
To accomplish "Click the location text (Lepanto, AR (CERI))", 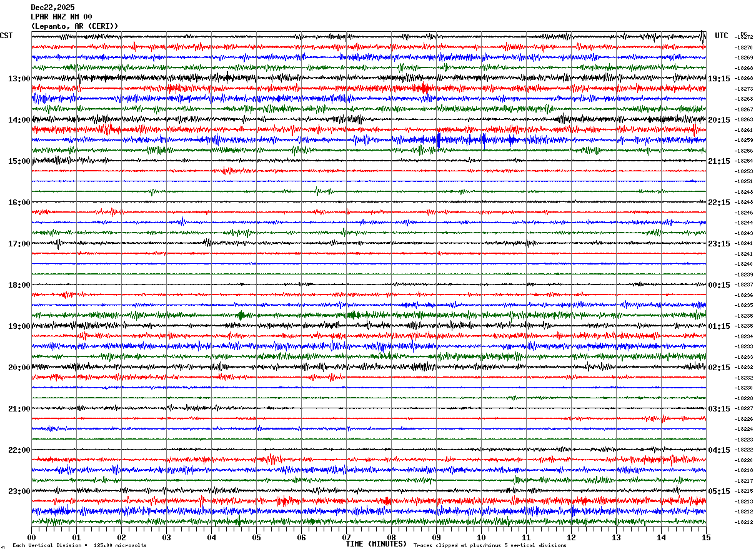I will click(x=74, y=26).
